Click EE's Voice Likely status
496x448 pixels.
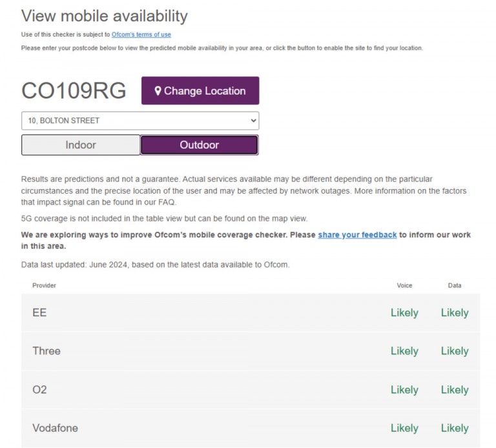click(x=404, y=313)
